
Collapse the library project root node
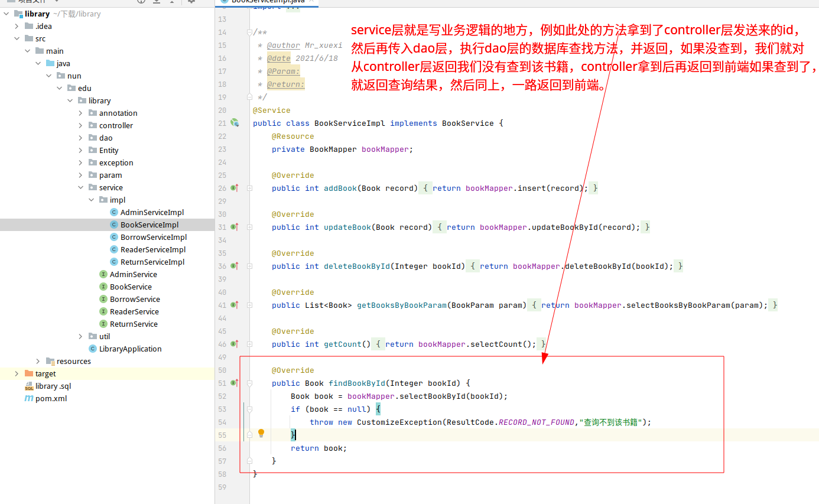click(6, 14)
